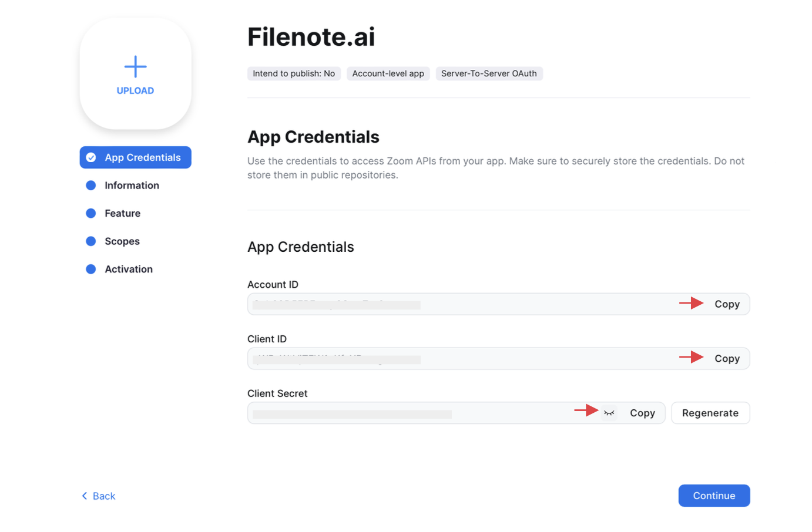
Task: Toggle Client Secret visibility eye icon
Action: 609,413
